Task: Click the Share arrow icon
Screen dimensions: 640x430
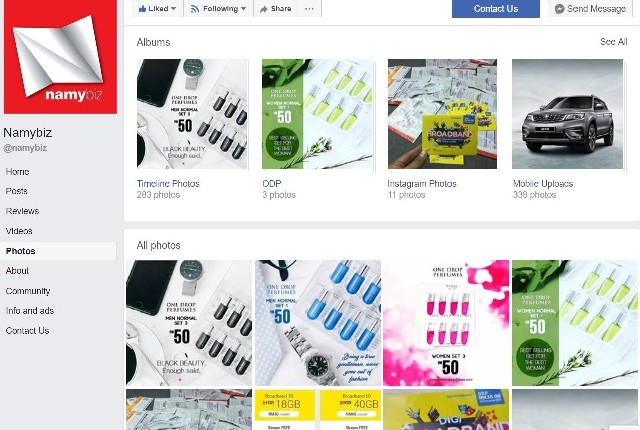Action: [x=264, y=9]
